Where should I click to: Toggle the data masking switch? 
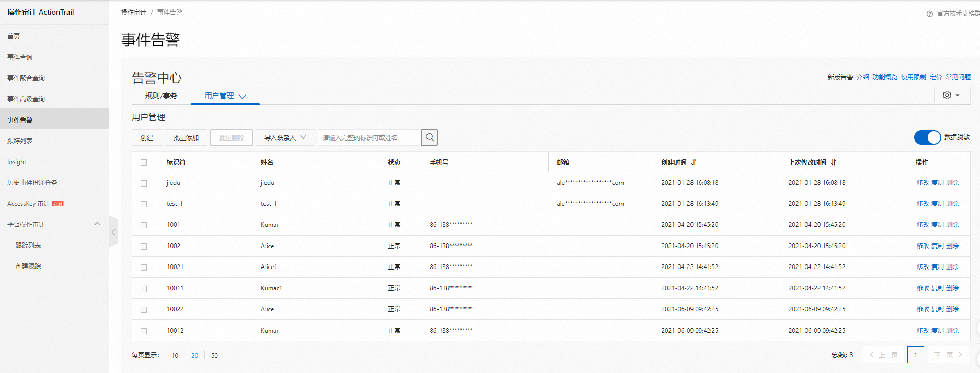coord(927,137)
